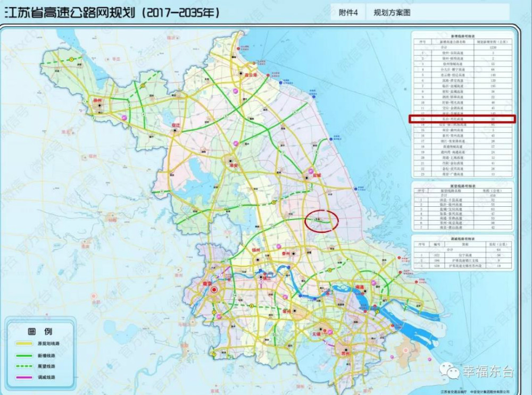The width and height of the screenshot is (532, 395).
Task: Click the 附件4 label in the header
Action: pos(348,13)
